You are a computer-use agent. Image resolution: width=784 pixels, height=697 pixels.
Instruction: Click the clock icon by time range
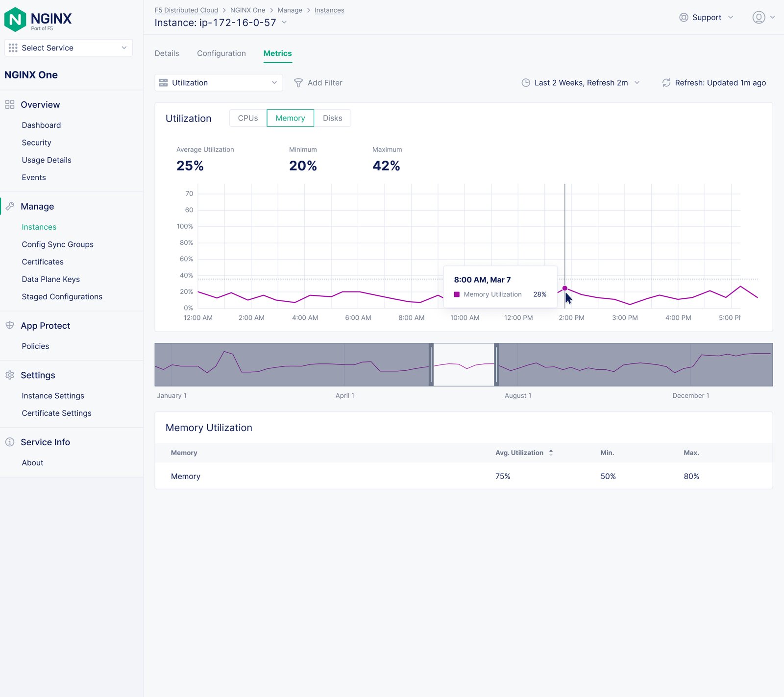pyautogui.click(x=526, y=83)
